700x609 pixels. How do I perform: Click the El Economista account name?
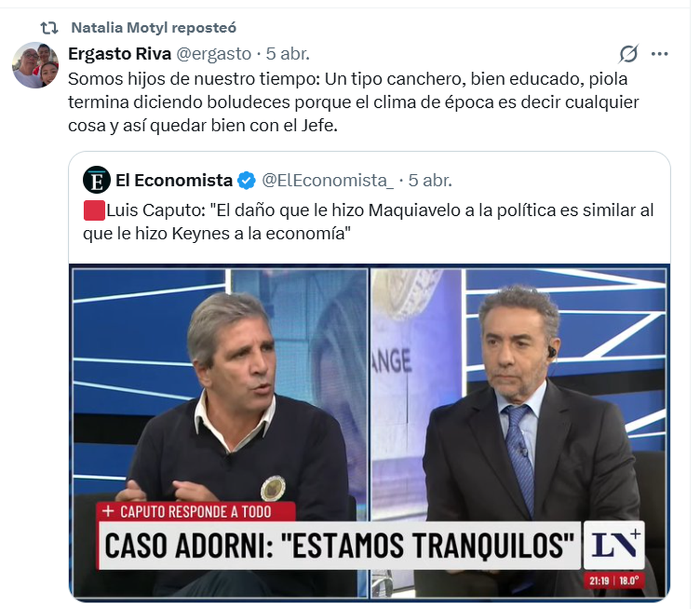coord(174,180)
